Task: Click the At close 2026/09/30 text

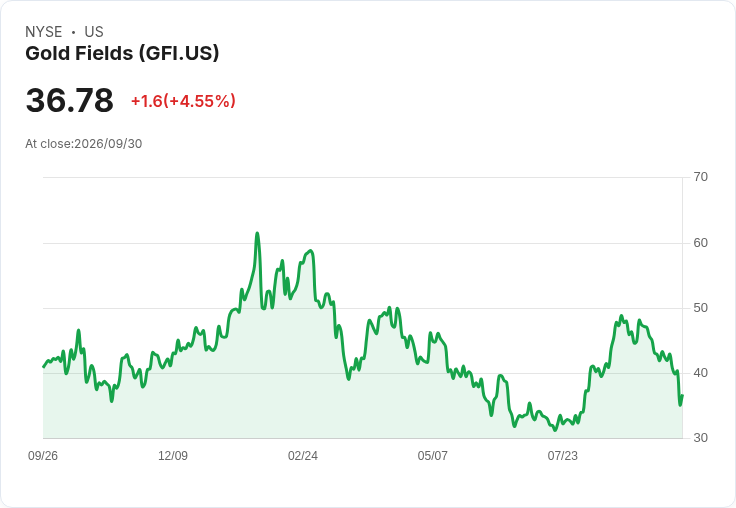Action: [84, 144]
